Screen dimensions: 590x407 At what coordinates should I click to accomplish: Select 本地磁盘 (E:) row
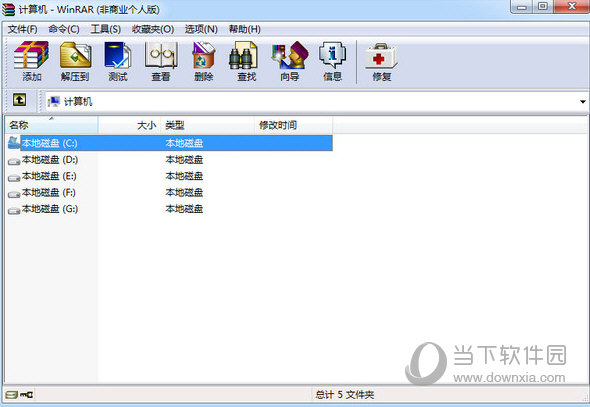pyautogui.click(x=169, y=176)
